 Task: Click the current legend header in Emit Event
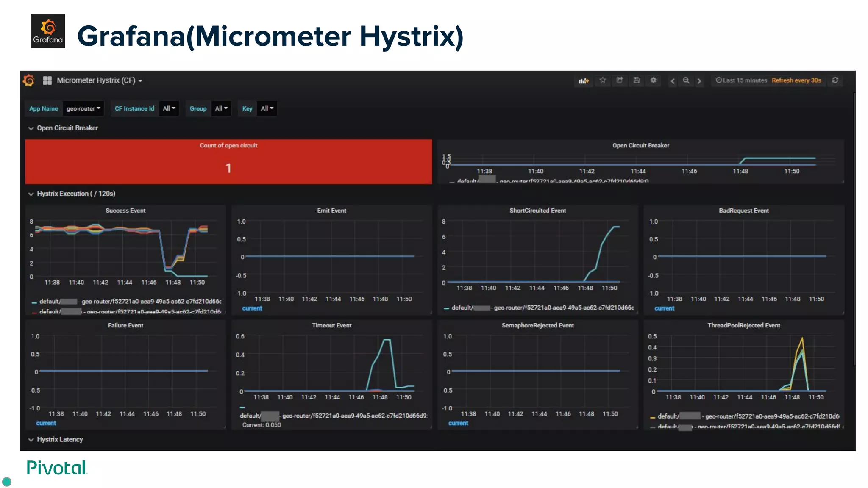(252, 308)
